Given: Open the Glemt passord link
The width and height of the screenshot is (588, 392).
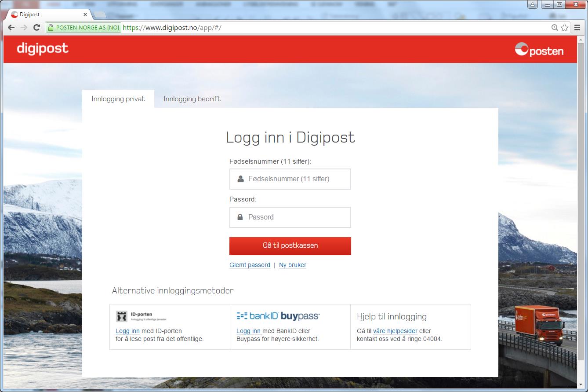Looking at the screenshot, I should (x=250, y=265).
